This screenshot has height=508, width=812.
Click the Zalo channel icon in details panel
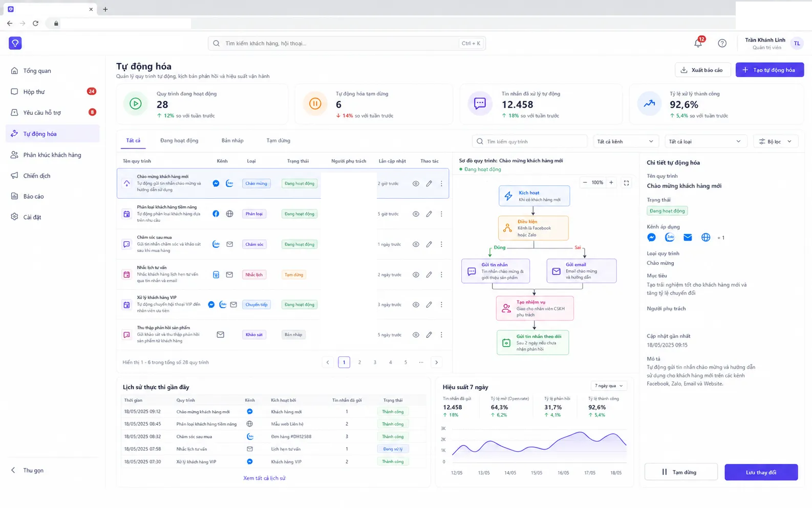tap(670, 237)
